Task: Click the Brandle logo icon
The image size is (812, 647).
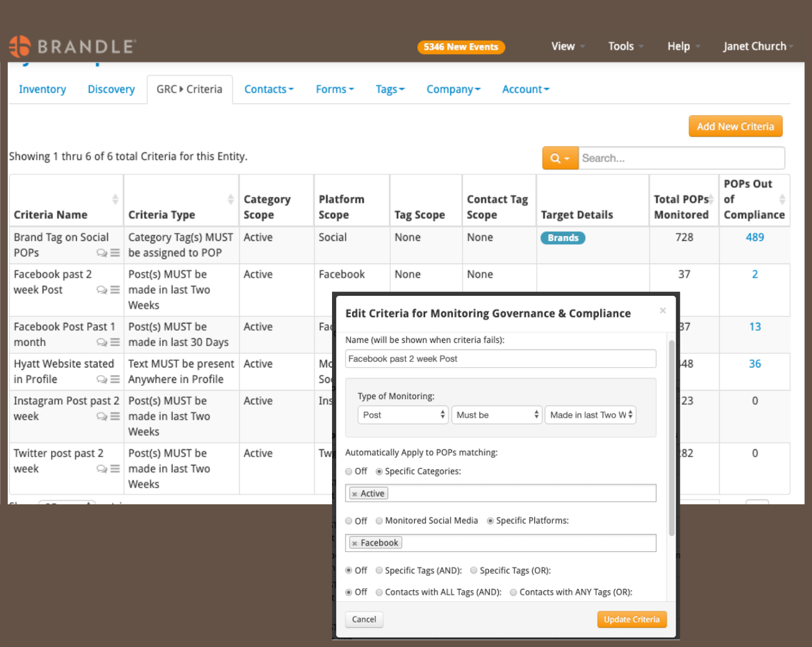Action: (19, 46)
